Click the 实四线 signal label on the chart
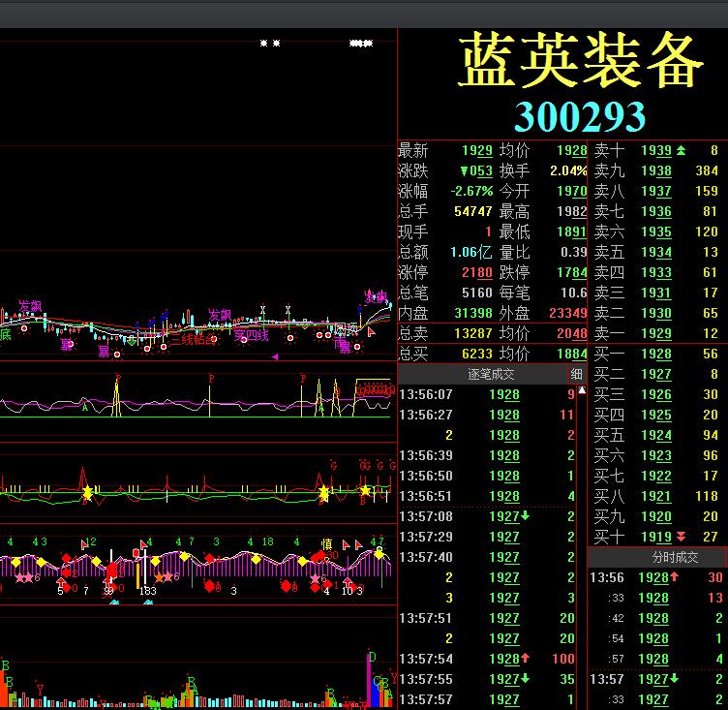This screenshot has width=728, height=710. tap(251, 335)
